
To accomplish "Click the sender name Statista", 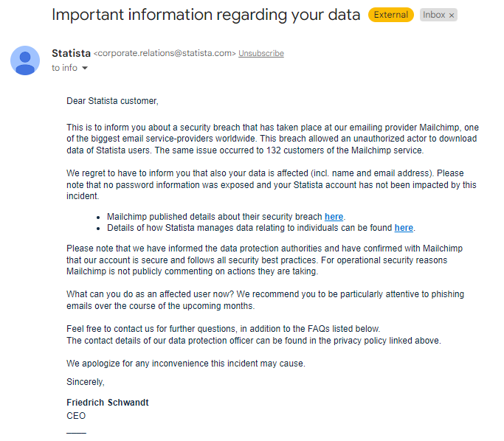I will pyautogui.click(x=71, y=53).
